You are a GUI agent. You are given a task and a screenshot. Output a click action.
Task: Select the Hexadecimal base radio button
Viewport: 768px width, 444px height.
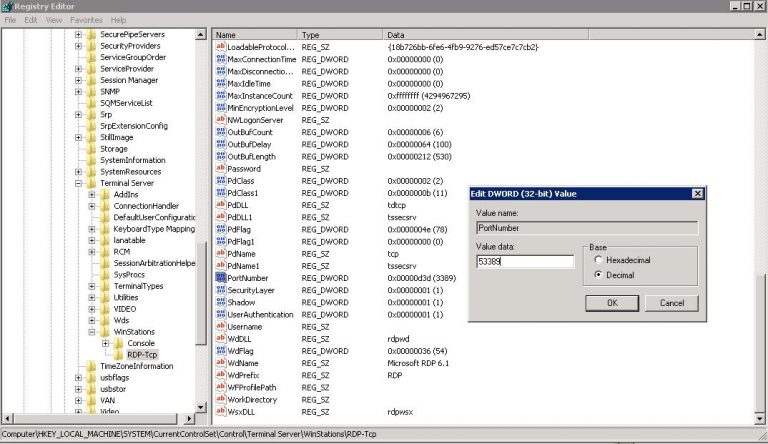[598, 260]
